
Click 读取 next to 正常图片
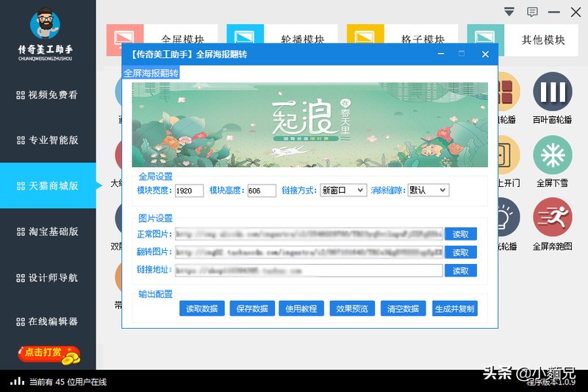pyautogui.click(x=461, y=234)
